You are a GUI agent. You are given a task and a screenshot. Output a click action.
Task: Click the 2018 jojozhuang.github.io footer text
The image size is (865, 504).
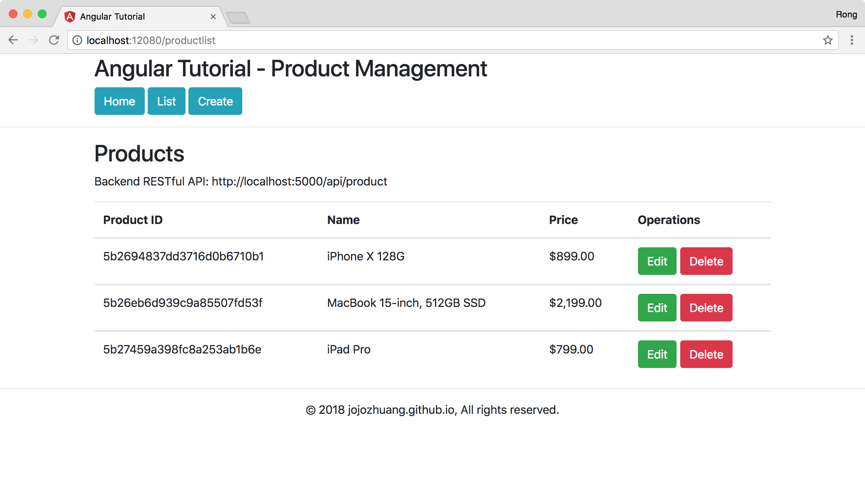(432, 410)
